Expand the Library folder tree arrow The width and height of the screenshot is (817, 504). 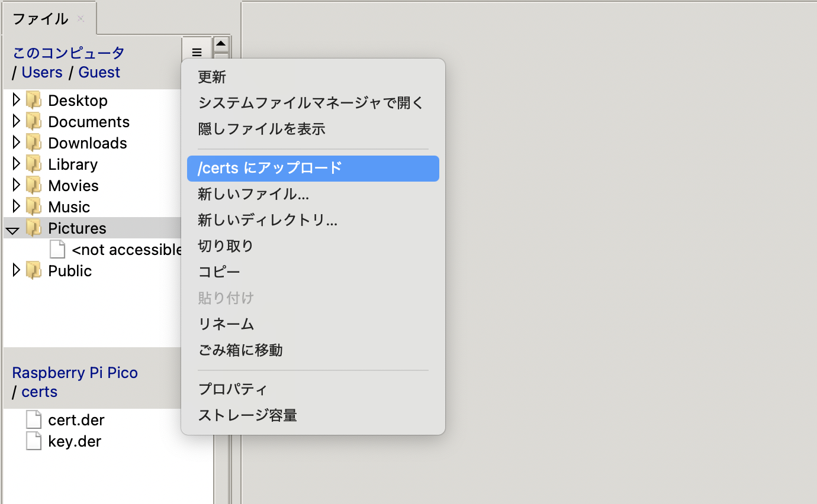tap(16, 164)
